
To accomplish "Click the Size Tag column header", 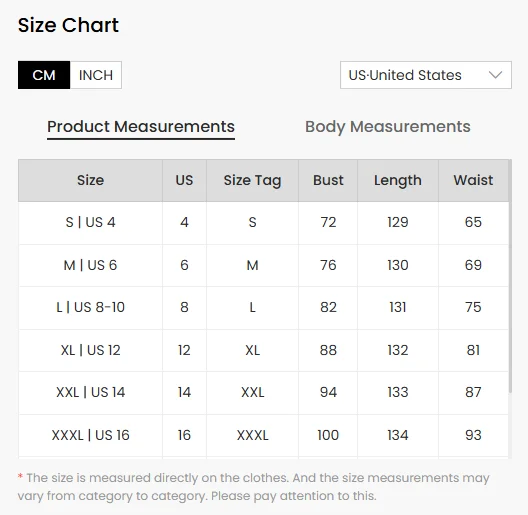I will click(252, 181).
